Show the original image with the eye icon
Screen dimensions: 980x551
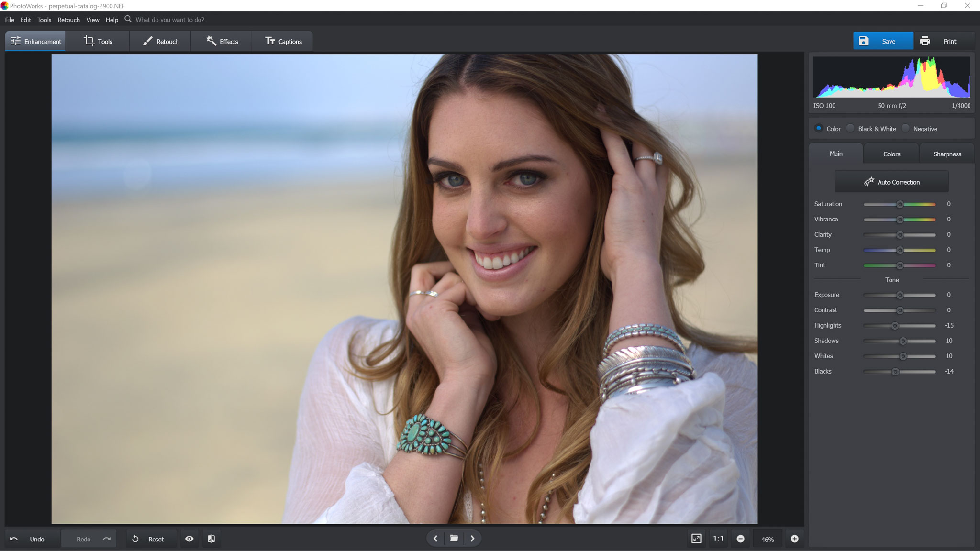(189, 539)
